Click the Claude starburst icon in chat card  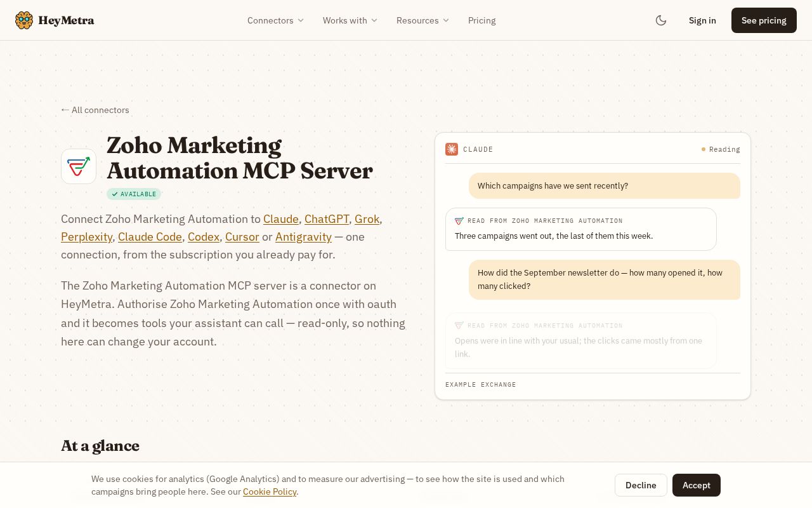coord(452,149)
